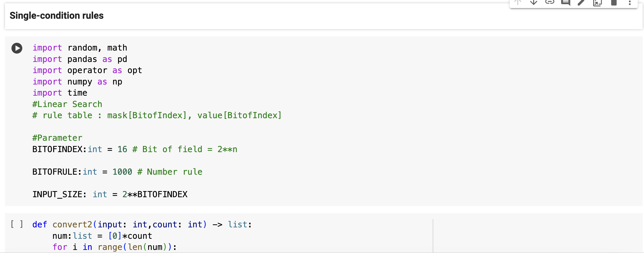This screenshot has width=644, height=253.
Task: Click the def convert2 function line
Action: (x=142, y=225)
